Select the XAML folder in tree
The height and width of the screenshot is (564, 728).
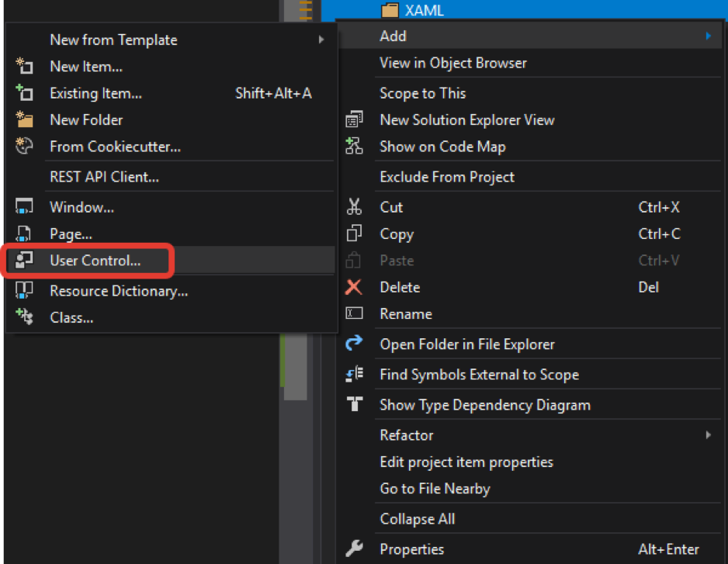coord(425,10)
